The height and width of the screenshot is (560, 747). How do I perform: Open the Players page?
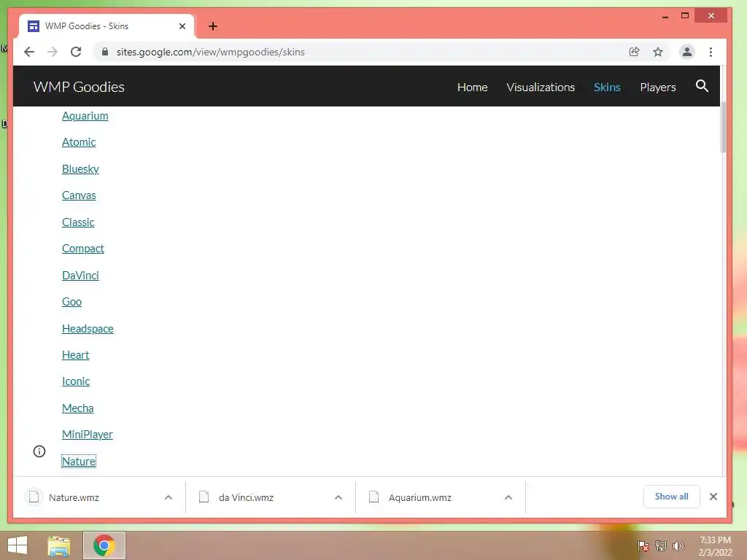pos(658,87)
